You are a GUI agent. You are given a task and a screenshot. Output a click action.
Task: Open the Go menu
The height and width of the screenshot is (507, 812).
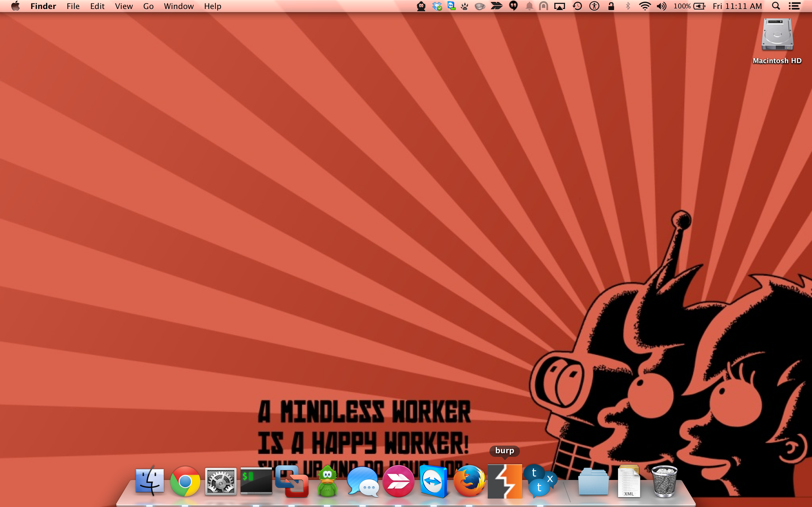point(148,6)
